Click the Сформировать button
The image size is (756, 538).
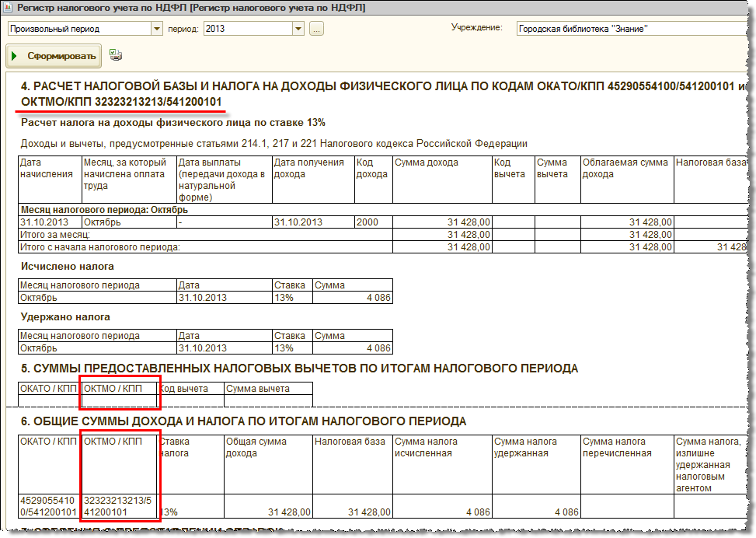click(54, 56)
